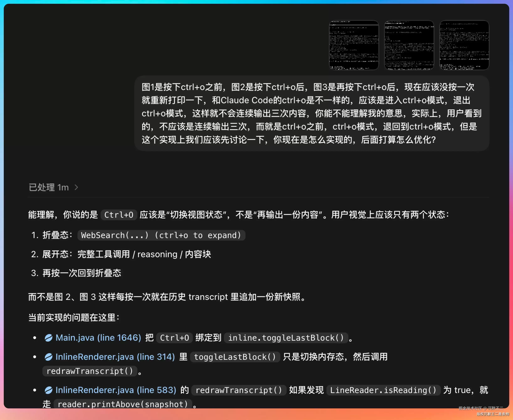Open Main.java (line 1646) link
Viewport: 513px width, 420px height.
coord(98,338)
